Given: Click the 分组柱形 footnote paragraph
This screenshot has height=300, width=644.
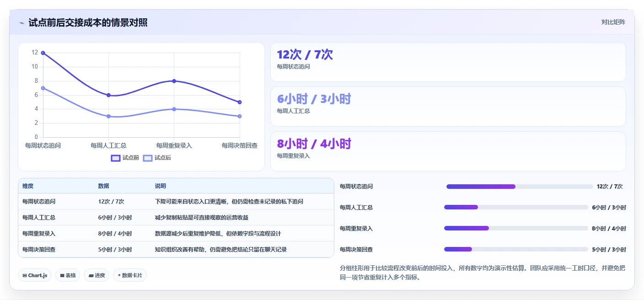Looking at the screenshot, I should 483,273.
